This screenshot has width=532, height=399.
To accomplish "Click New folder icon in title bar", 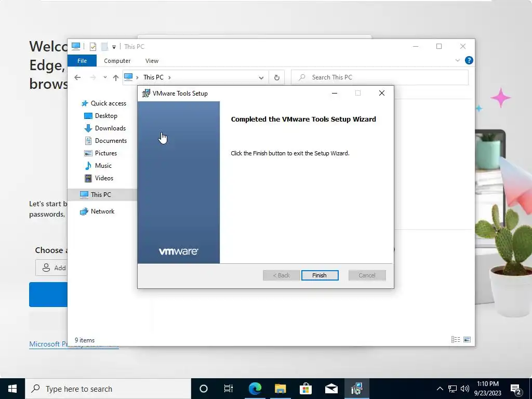I will tap(105, 46).
